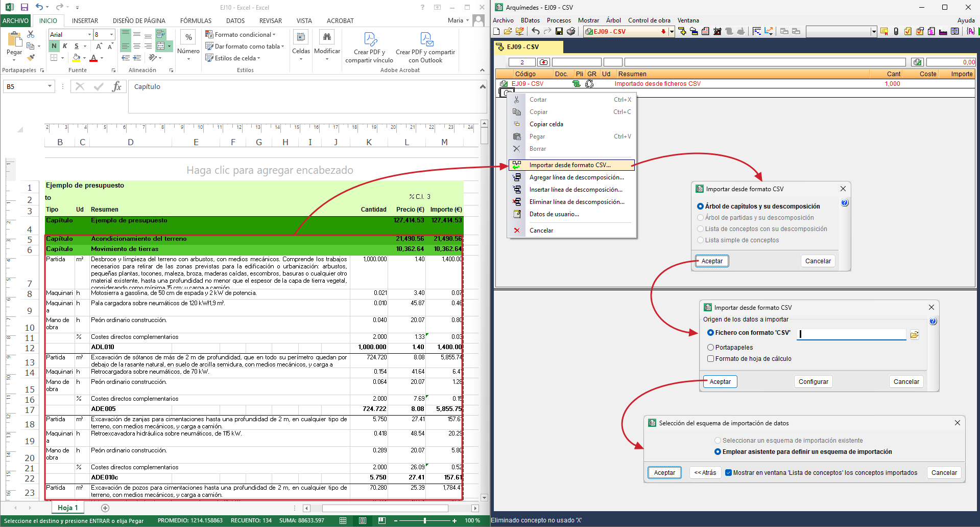Open the insert function (fx) dialog
Viewport: 980px width, 527px height.
tap(117, 86)
